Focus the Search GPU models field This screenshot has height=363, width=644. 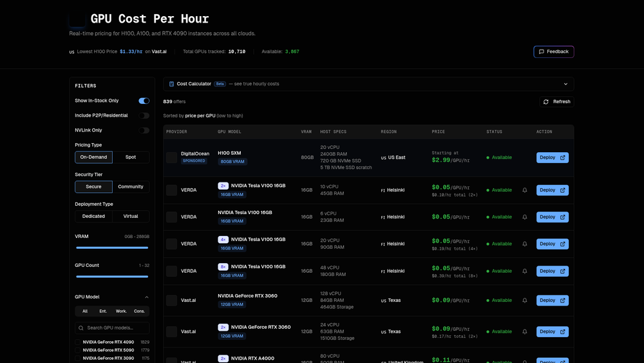[x=112, y=328]
